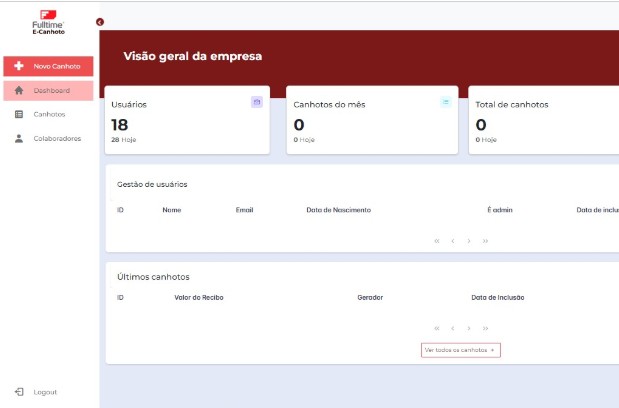The image size is (619, 408).
Task: Click the Novo Canhoto button
Action: 48,66
